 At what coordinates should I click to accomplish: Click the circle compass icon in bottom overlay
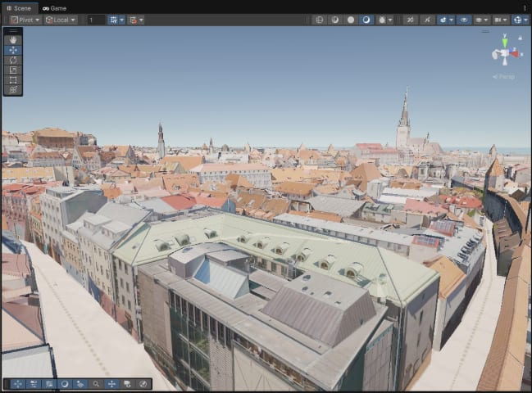point(143,384)
